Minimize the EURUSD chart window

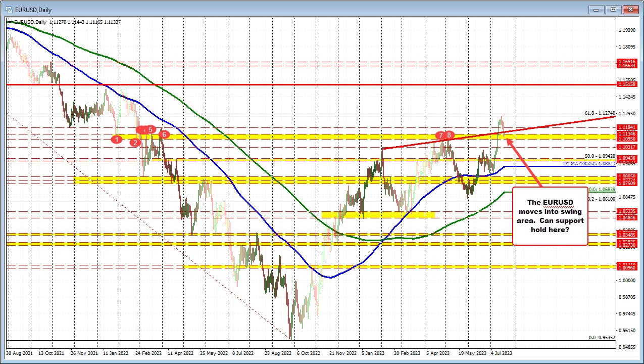[596, 9]
